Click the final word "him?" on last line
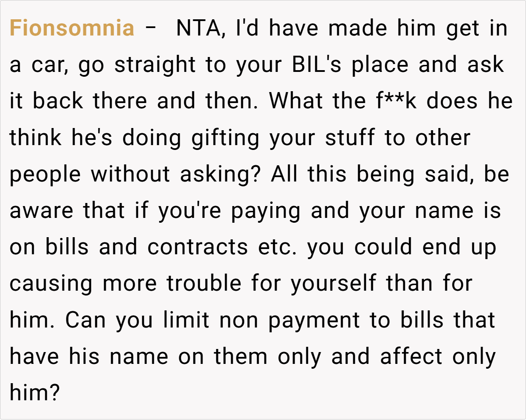Image resolution: width=526 pixels, height=420 pixels. [x=34, y=393]
